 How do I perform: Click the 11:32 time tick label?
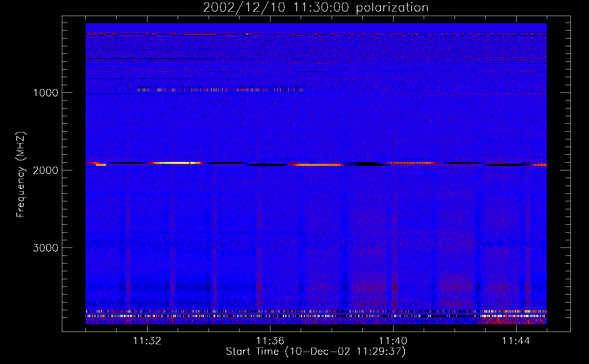[147, 341]
